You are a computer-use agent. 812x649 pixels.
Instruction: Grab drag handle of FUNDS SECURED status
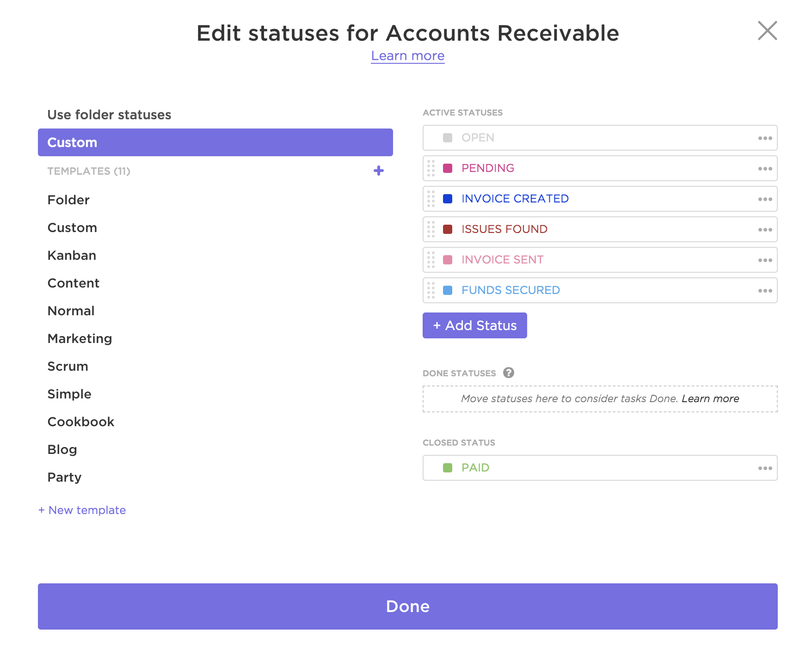pyautogui.click(x=431, y=290)
